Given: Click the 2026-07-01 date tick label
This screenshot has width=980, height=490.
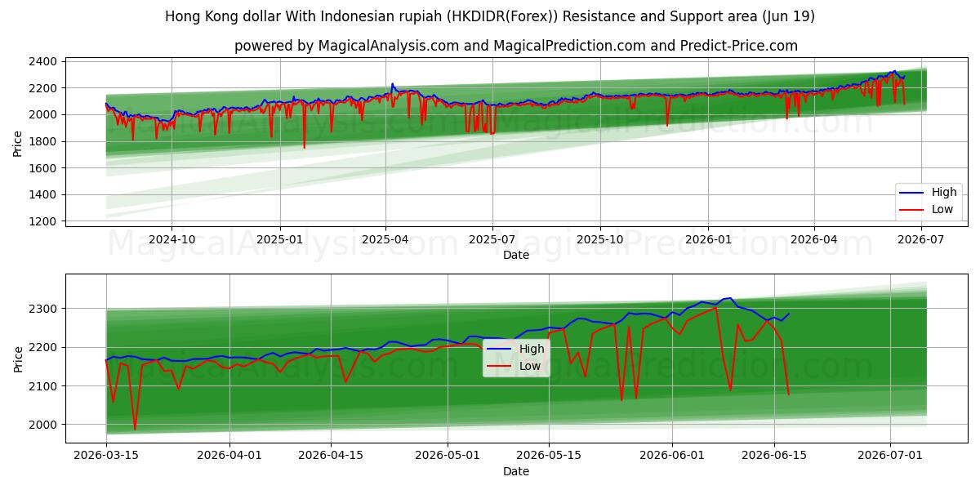Looking at the screenshot, I should click(x=890, y=456).
